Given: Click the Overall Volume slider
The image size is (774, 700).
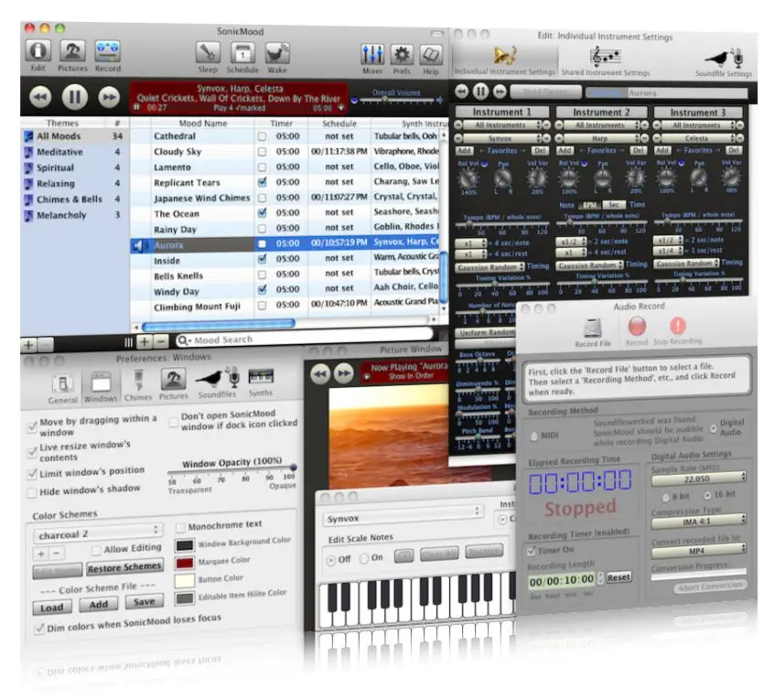Looking at the screenshot, I should 396,101.
